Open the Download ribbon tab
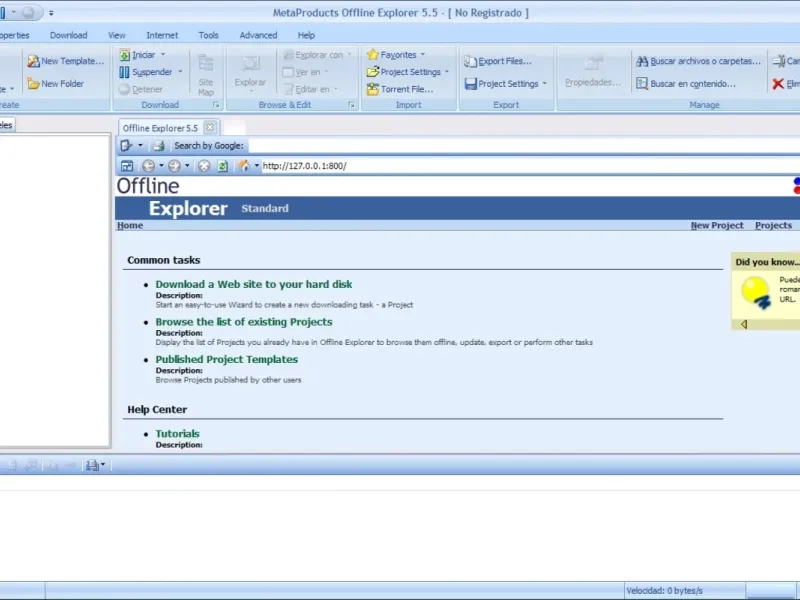The height and width of the screenshot is (600, 800). coord(68,35)
